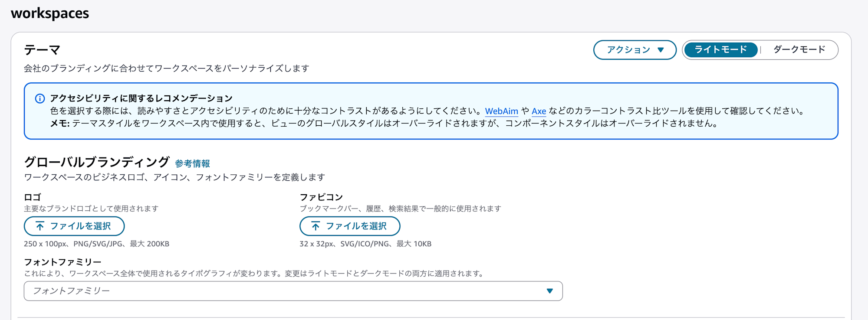
Task: Click the upload arrow icon for ファビコン
Action: (316, 226)
